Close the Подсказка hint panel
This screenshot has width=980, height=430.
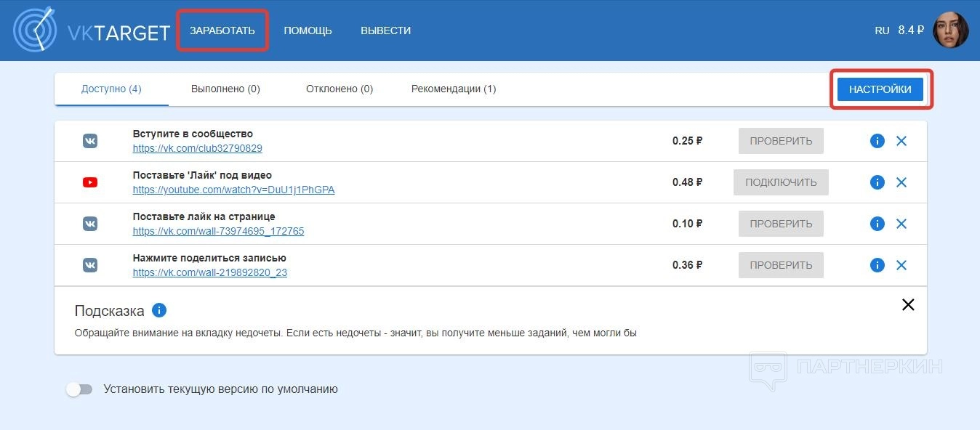tap(908, 305)
